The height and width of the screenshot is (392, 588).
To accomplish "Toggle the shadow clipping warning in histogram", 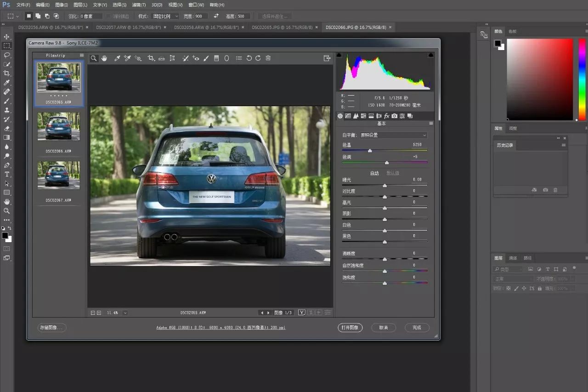I will tap(339, 55).
